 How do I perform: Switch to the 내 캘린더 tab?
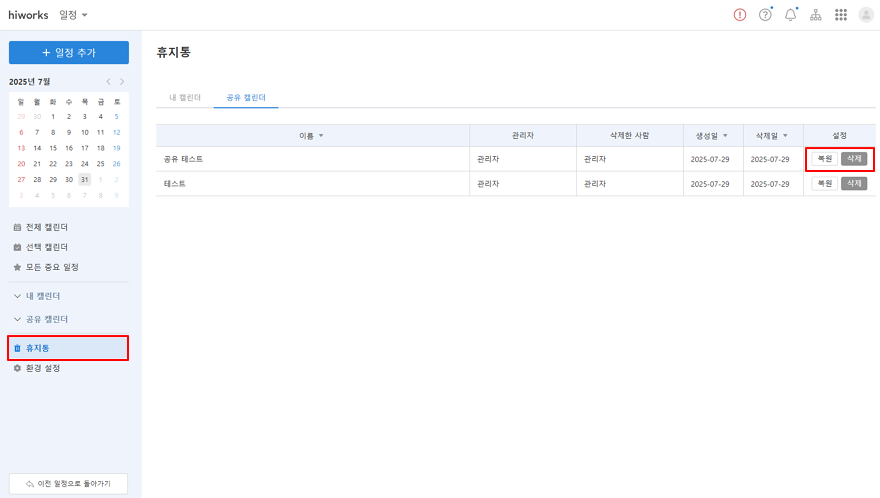184,98
